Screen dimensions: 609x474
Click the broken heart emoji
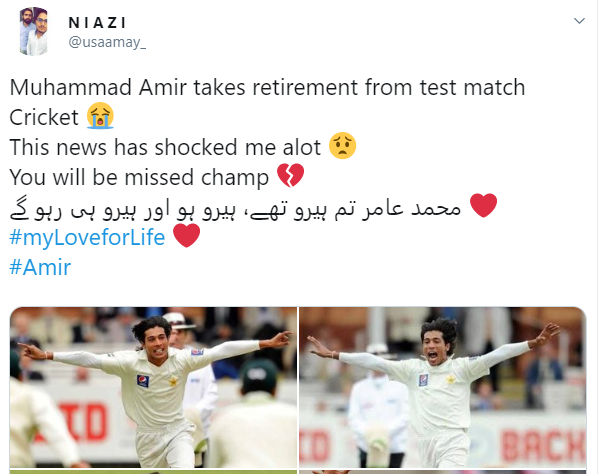[x=291, y=176]
